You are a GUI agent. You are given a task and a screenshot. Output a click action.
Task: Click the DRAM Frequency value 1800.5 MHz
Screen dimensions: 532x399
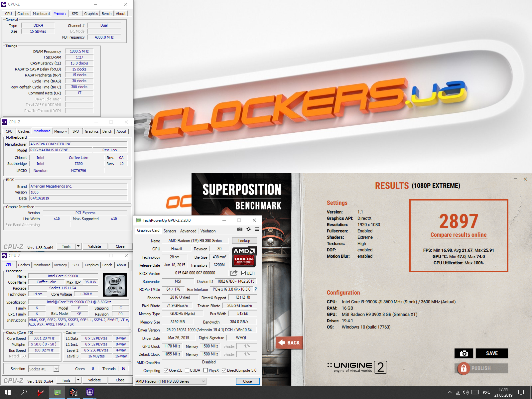click(x=79, y=51)
